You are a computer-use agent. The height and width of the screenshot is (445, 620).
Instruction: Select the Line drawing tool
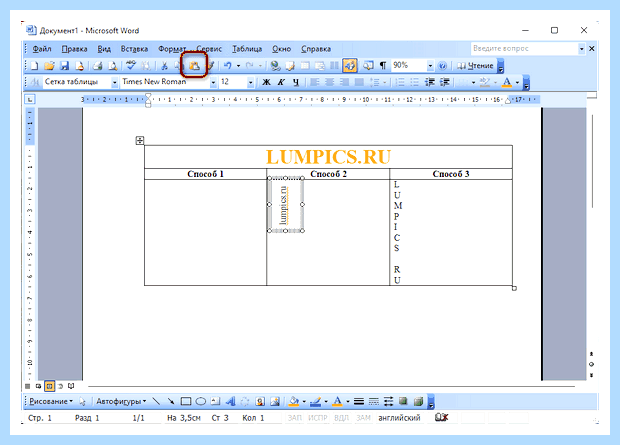click(x=156, y=401)
